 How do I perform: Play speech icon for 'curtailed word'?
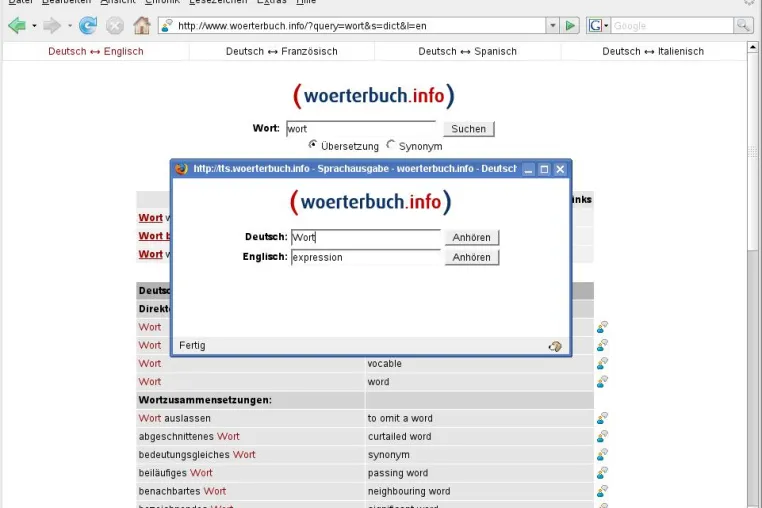click(x=603, y=436)
